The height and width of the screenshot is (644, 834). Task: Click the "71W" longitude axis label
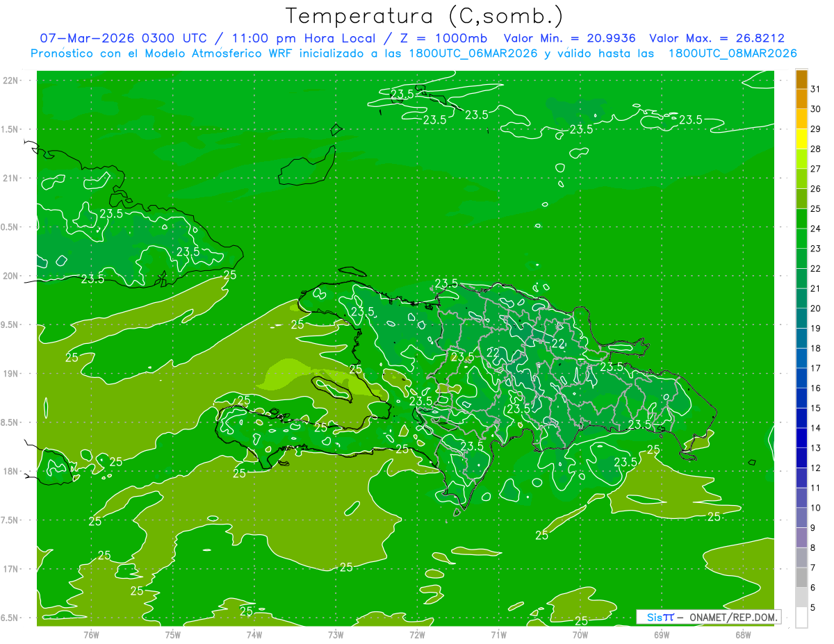498,634
